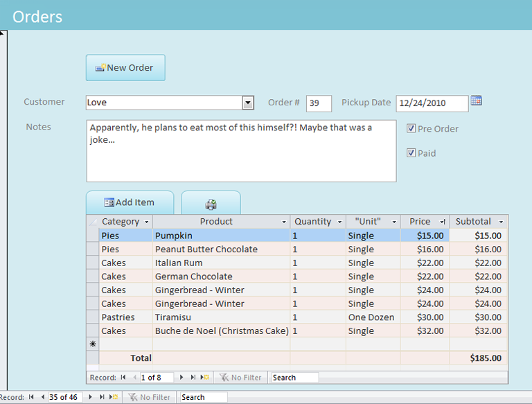Toggle the Pre Order checkbox

(411, 128)
